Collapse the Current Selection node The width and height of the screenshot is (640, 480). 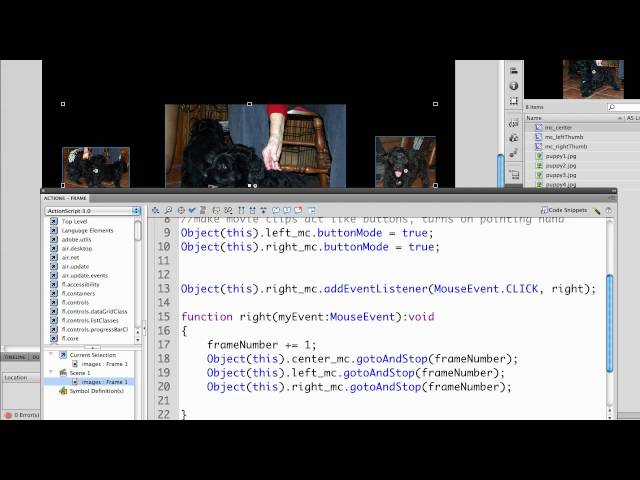(51, 355)
